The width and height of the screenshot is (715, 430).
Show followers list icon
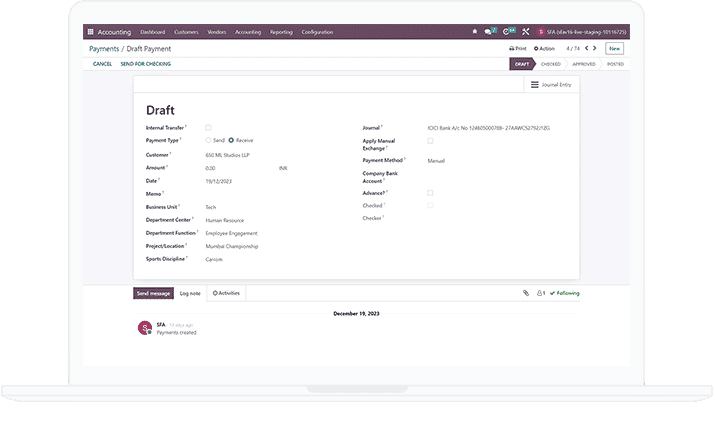point(540,293)
